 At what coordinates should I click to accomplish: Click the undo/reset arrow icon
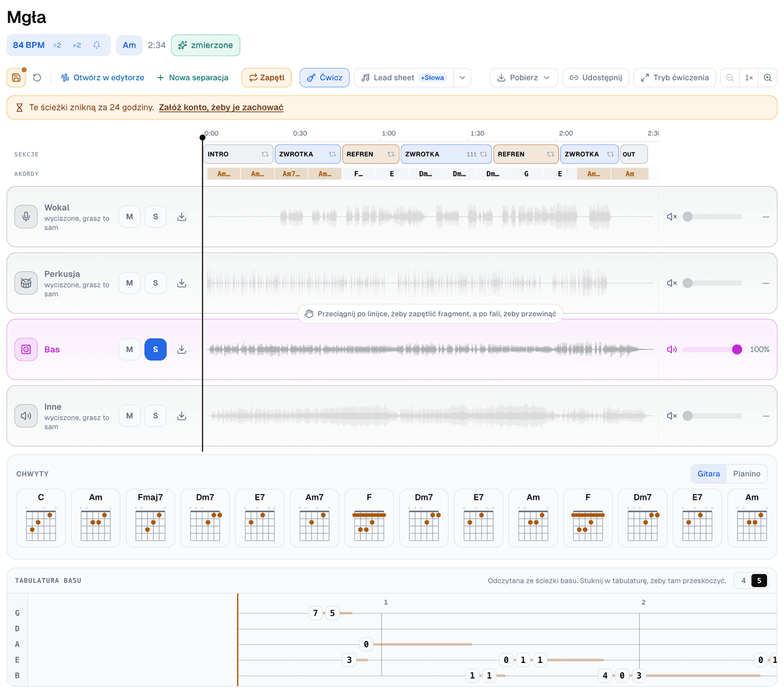[37, 78]
